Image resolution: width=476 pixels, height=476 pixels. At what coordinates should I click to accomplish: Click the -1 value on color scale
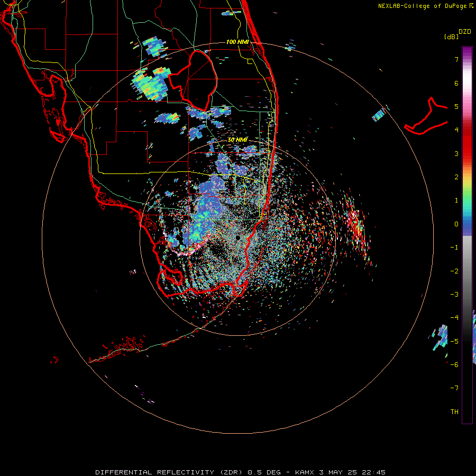click(454, 248)
